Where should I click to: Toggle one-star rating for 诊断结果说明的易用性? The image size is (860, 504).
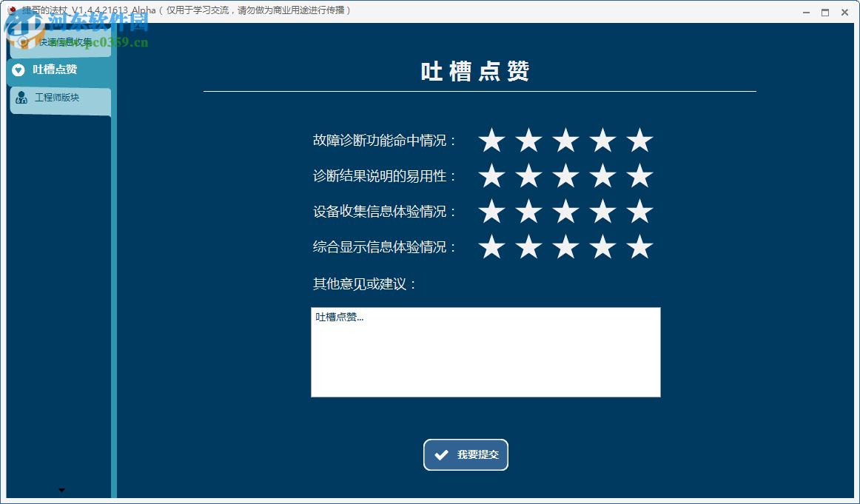[x=491, y=176]
